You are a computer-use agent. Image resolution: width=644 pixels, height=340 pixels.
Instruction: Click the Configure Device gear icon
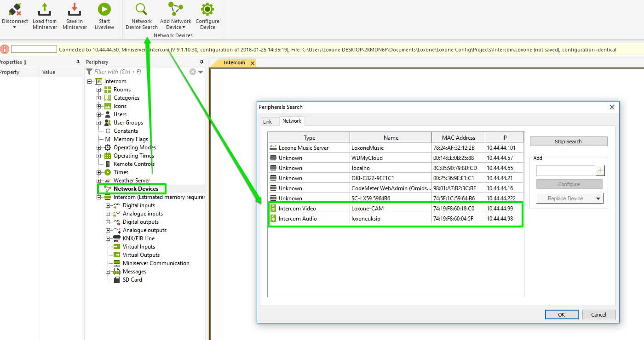[207, 9]
